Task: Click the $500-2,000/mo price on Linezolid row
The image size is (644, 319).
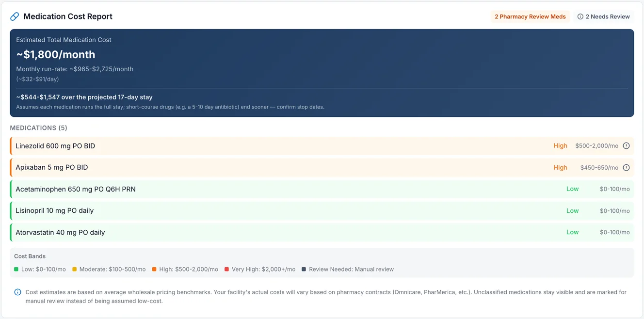Action: 596,146
